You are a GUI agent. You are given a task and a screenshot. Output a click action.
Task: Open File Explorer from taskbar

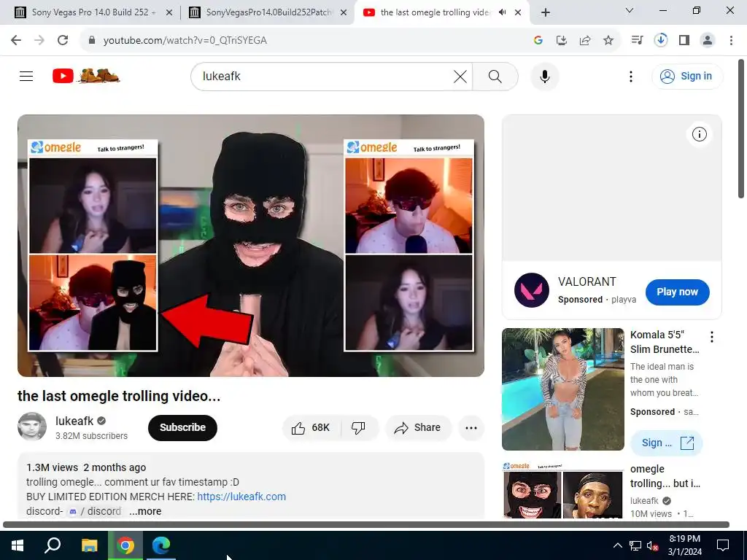[x=89, y=545]
